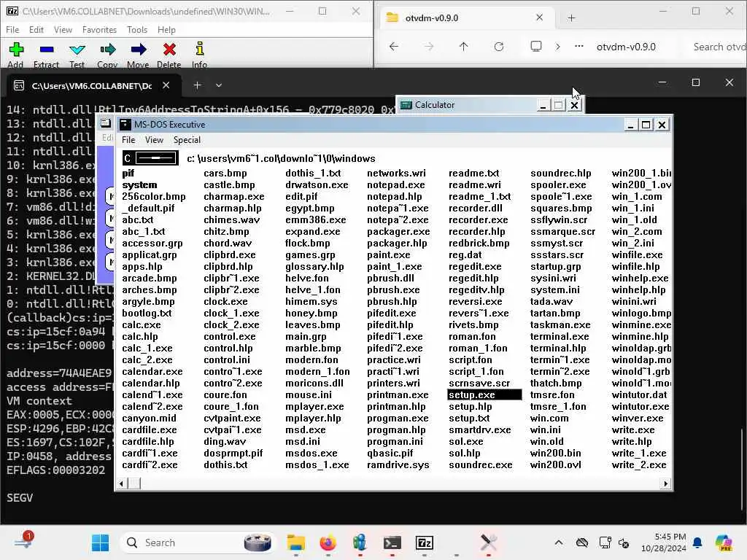
Task: Click the Info icon in 7-Zip toolbar
Action: coord(200,49)
